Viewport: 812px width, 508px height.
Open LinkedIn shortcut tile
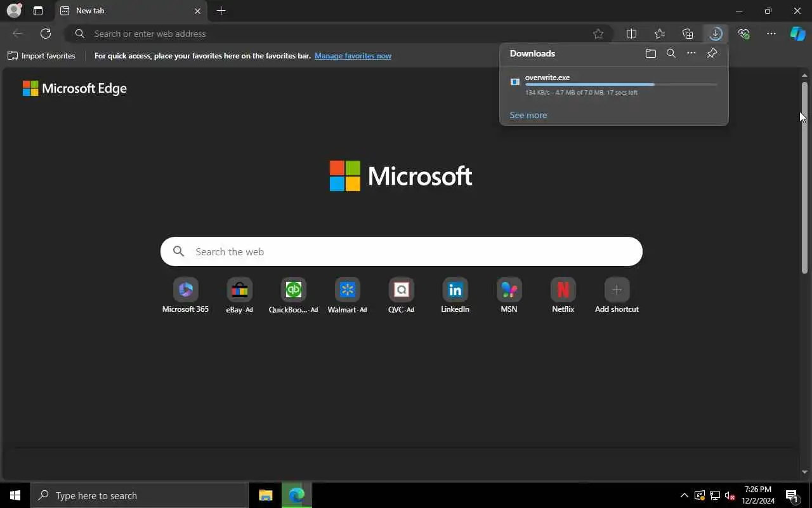[x=455, y=295]
